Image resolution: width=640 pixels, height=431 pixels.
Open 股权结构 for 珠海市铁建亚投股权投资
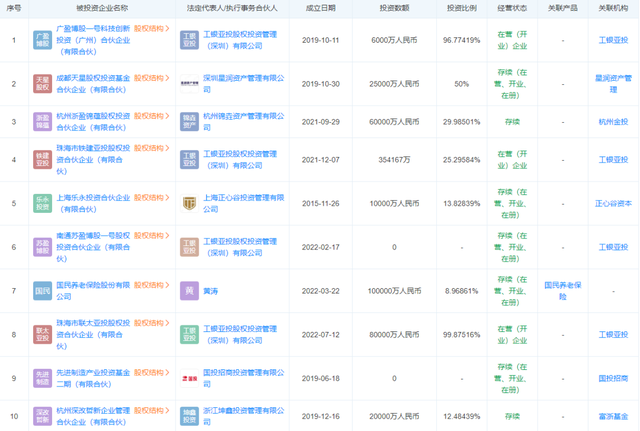click(x=151, y=148)
